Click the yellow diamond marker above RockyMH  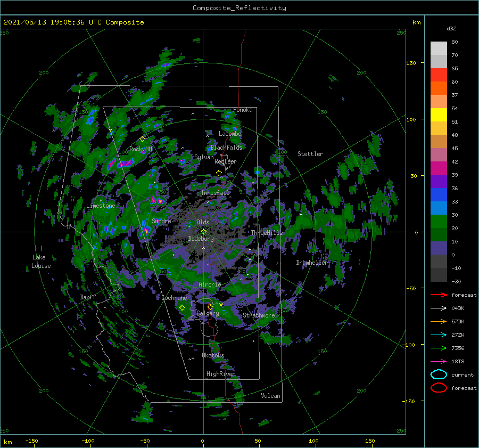142,139
